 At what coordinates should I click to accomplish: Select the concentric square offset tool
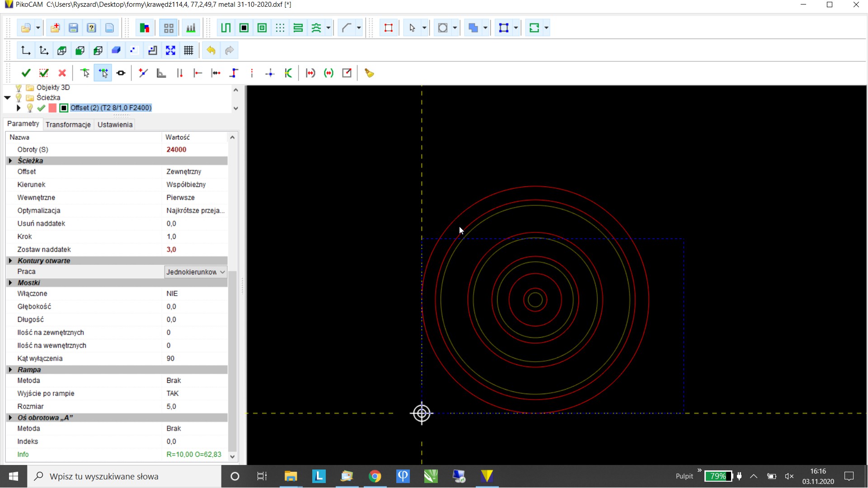[262, 28]
